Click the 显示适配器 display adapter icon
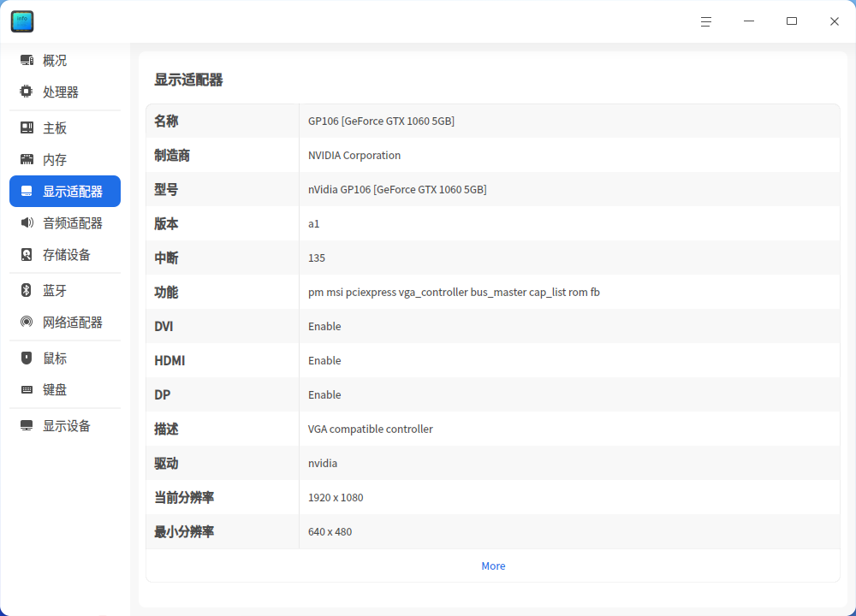This screenshot has width=856, height=616. click(27, 191)
